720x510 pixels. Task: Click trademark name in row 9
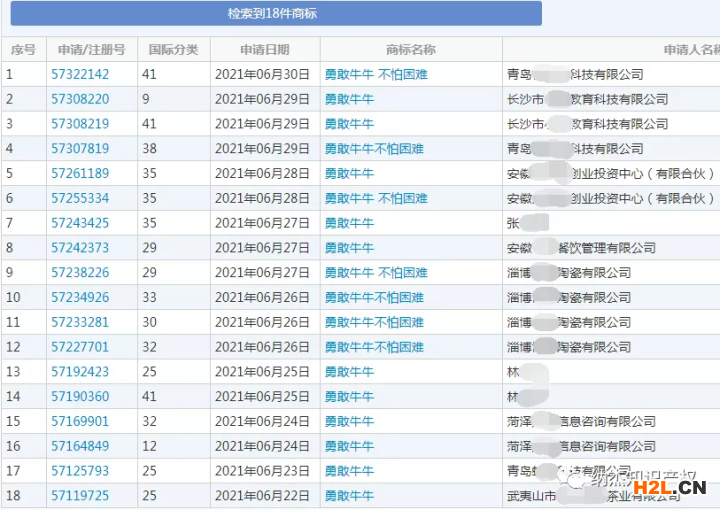[376, 273]
